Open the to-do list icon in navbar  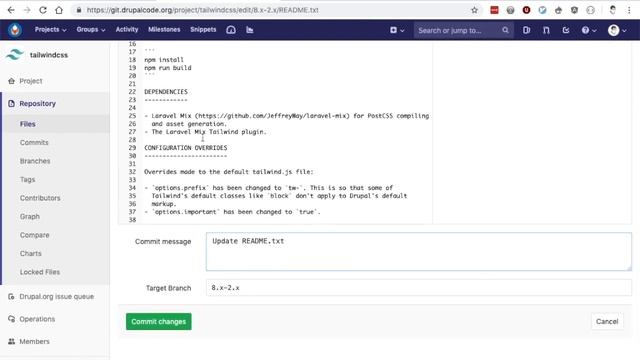566,30
